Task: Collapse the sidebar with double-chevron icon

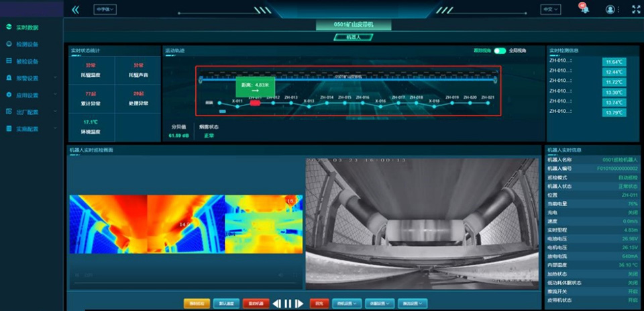Action: pyautogui.click(x=75, y=9)
